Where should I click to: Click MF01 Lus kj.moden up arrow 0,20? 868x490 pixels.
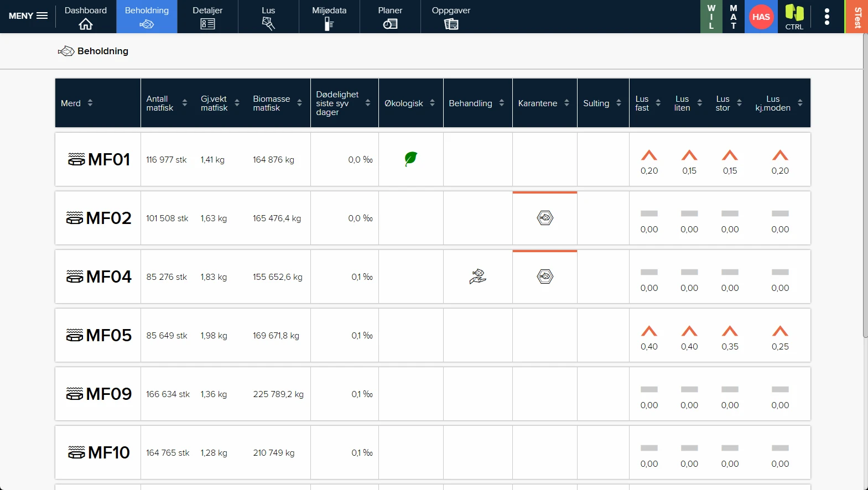(780, 155)
